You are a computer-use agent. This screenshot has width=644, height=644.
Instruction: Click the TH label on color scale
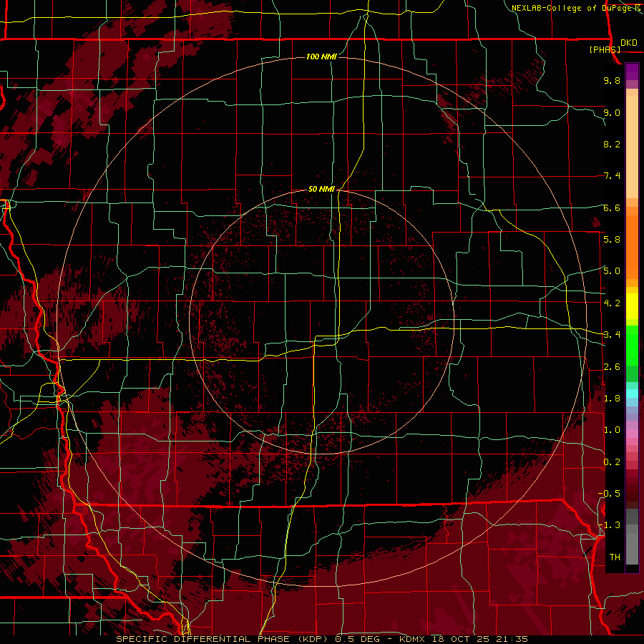(615, 557)
